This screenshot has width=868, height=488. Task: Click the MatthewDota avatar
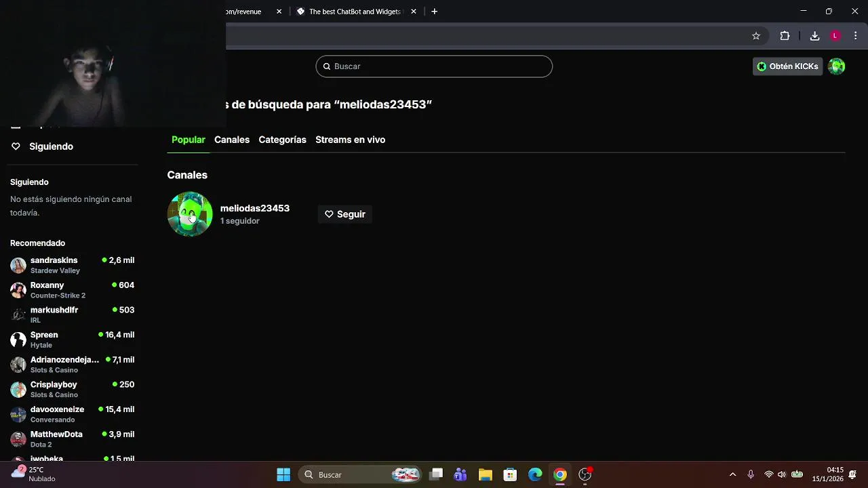pyautogui.click(x=18, y=439)
